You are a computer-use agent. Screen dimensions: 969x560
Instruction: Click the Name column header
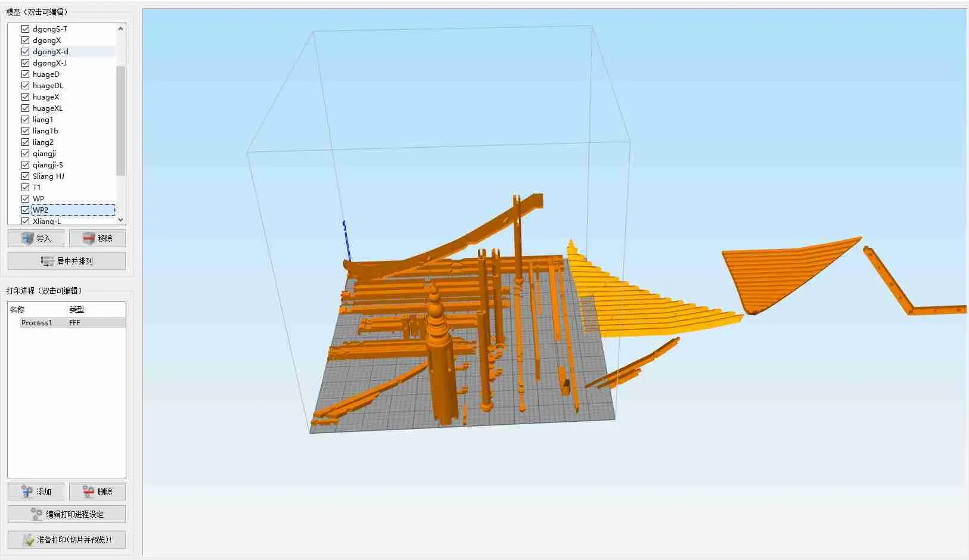pyautogui.click(x=17, y=309)
